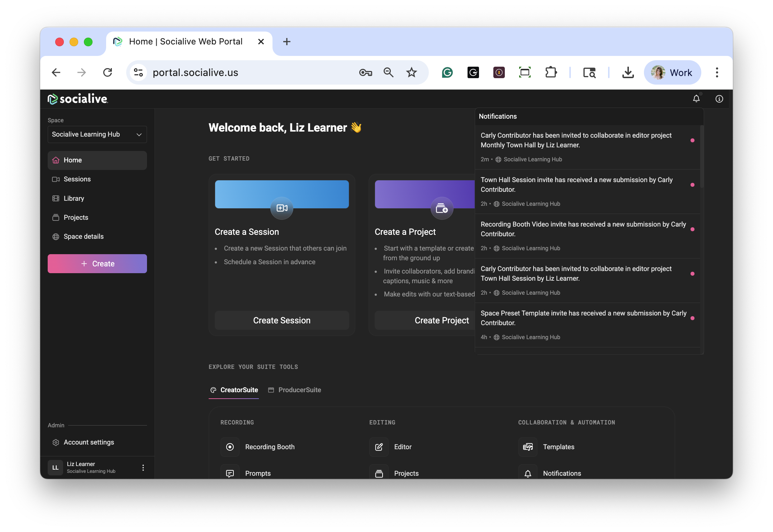Open the Recording Booth tool
773x532 pixels.
(230, 447)
